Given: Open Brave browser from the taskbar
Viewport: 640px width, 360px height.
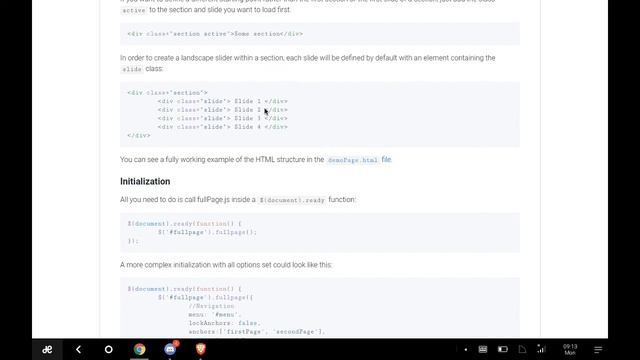Looking at the screenshot, I should point(200,349).
